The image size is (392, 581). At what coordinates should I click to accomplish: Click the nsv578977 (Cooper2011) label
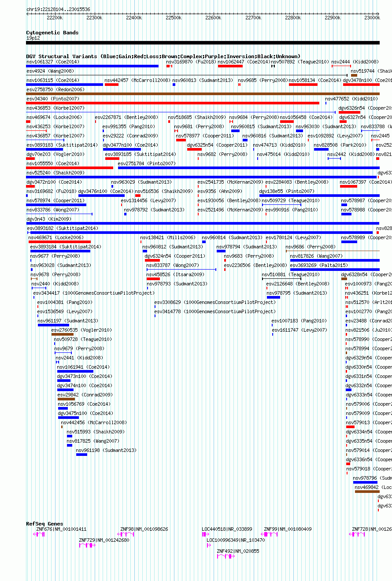(x=205, y=136)
